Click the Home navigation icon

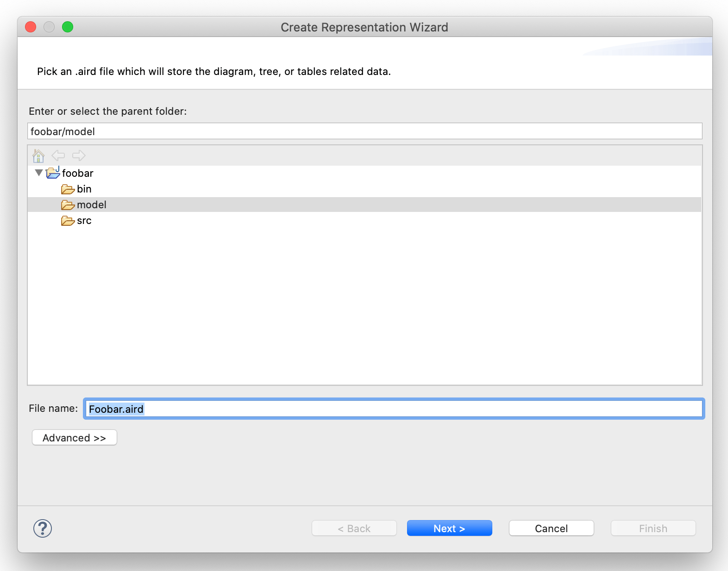coord(38,156)
